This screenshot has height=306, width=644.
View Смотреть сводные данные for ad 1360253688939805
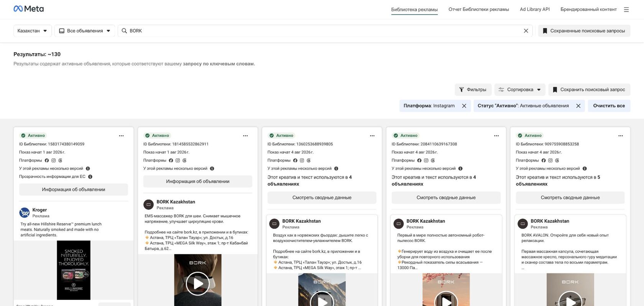point(322,197)
